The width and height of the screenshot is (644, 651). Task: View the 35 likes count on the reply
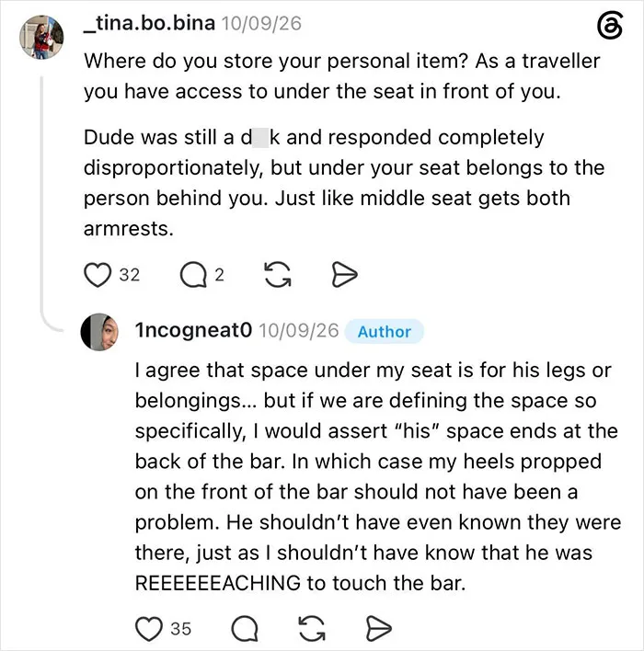[180, 629]
